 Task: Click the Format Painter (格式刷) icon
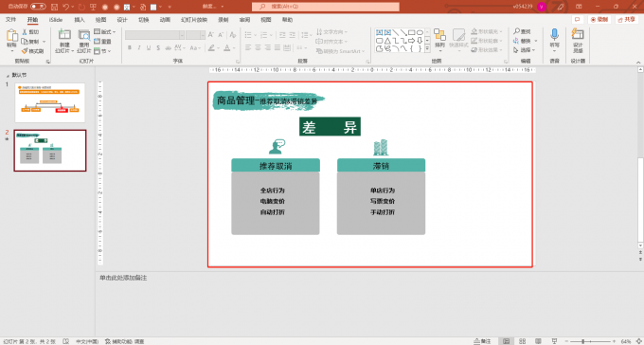pos(25,51)
